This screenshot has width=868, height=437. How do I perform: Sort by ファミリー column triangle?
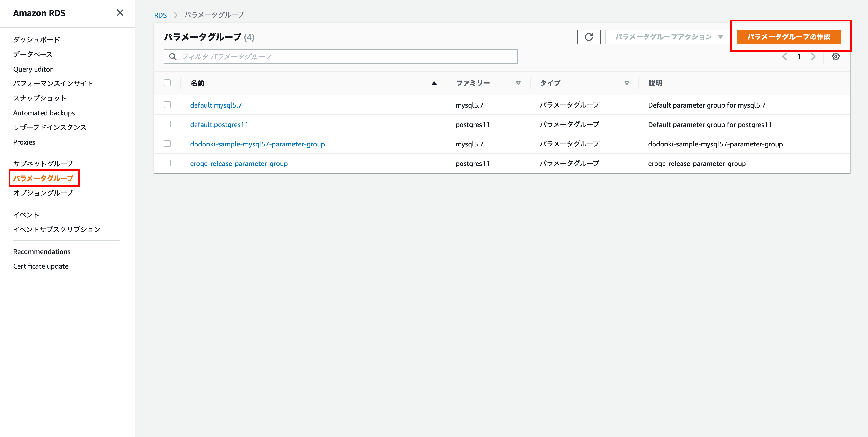point(518,83)
